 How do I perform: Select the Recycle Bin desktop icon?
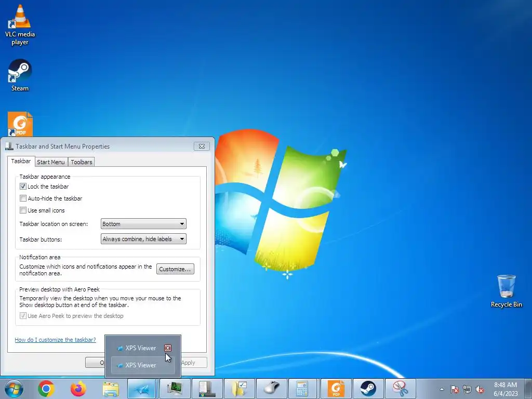tap(506, 291)
